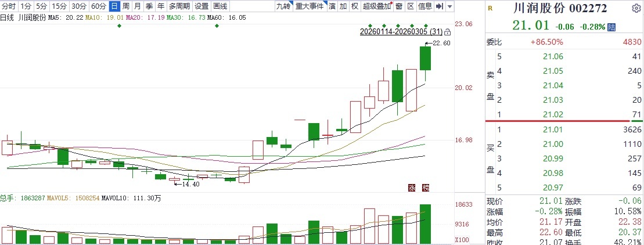Toggle the 权 adjustment button

point(354,6)
